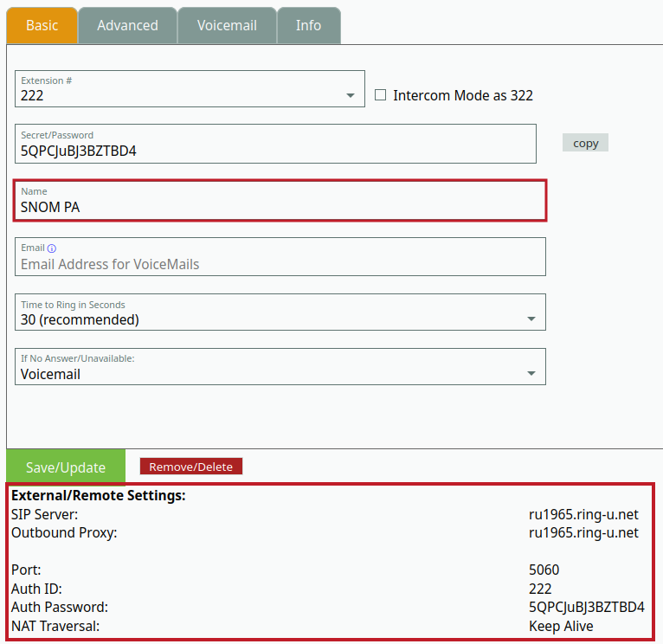Go to the Info tab
This screenshot has height=644, width=663.
pos(308,25)
